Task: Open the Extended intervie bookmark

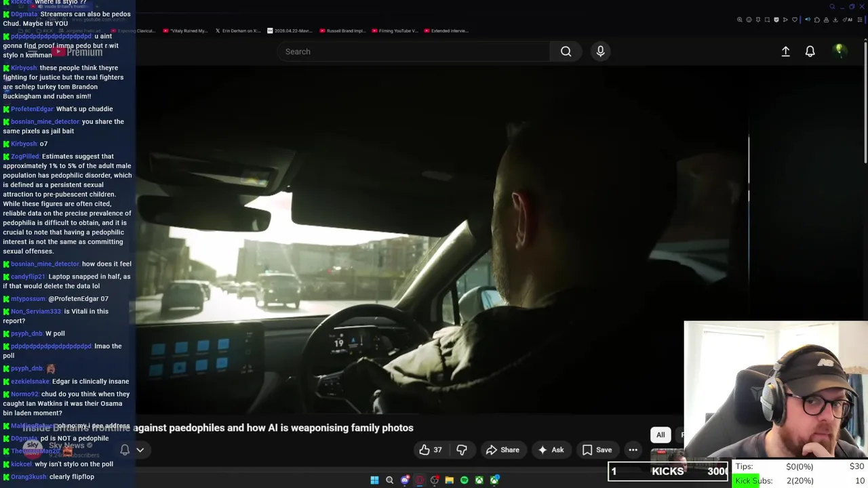Action: pyautogui.click(x=446, y=30)
